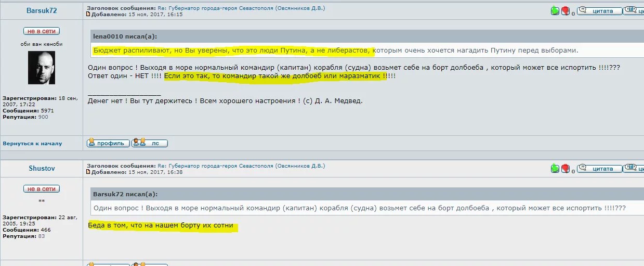Click the date 'Добавлено: 15 ноя, 2017, 16:15'
Viewport: 644px width, 266px height.
point(137,15)
